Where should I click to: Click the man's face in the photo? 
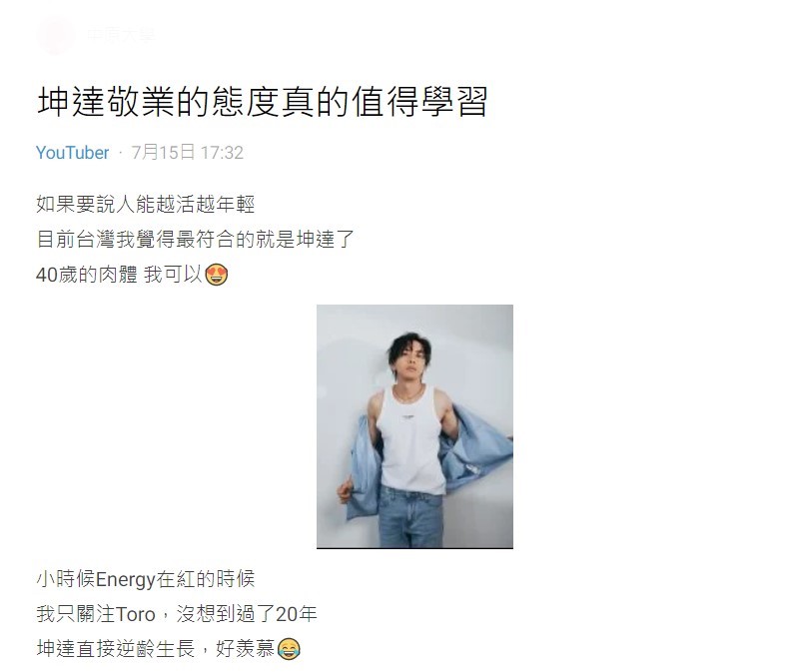click(x=410, y=361)
